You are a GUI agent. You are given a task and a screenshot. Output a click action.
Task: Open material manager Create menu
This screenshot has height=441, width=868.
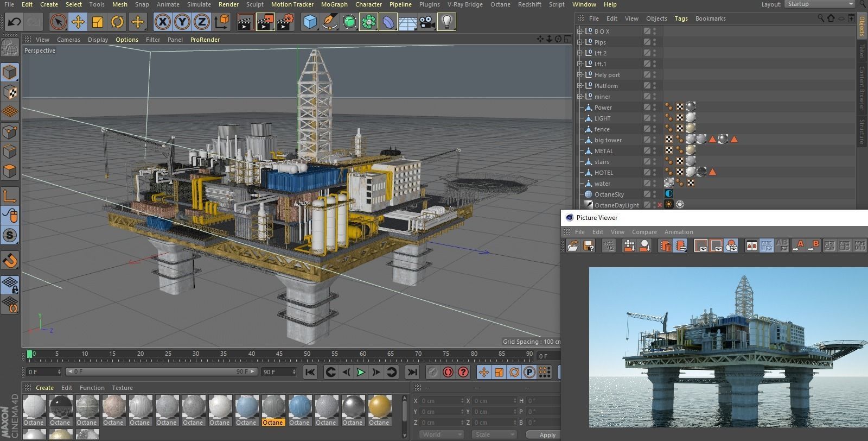coord(44,388)
